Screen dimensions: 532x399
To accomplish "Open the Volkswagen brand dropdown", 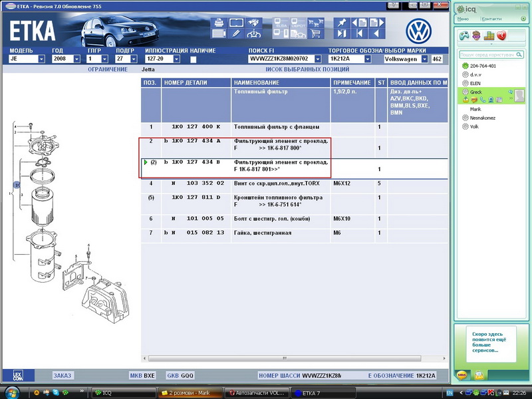I will tap(424, 59).
